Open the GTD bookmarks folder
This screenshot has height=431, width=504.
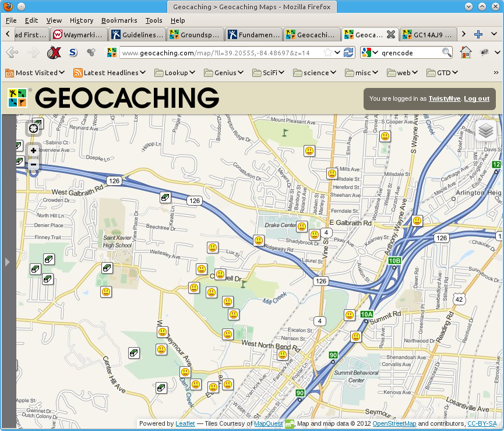(442, 73)
